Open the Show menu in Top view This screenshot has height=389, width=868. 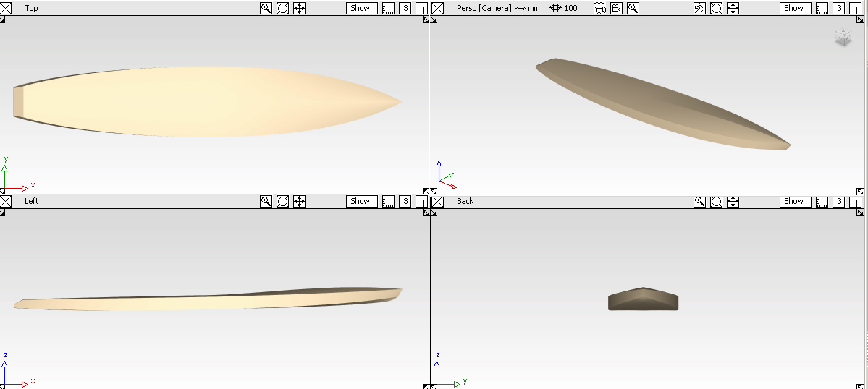point(361,9)
